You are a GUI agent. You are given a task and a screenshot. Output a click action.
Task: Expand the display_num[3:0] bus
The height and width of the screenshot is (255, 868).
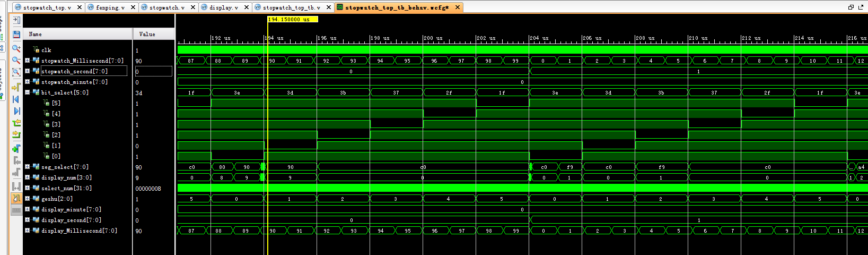tap(27, 177)
